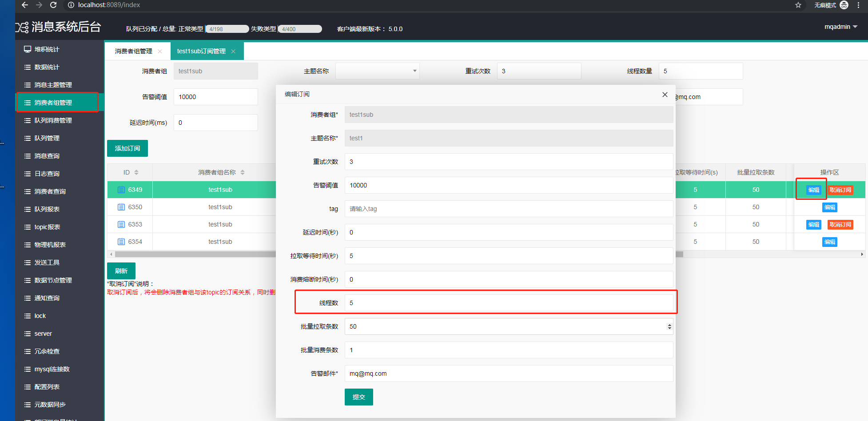Open row 6353 detail icon
Image resolution: width=868 pixels, height=421 pixels.
[121, 224]
